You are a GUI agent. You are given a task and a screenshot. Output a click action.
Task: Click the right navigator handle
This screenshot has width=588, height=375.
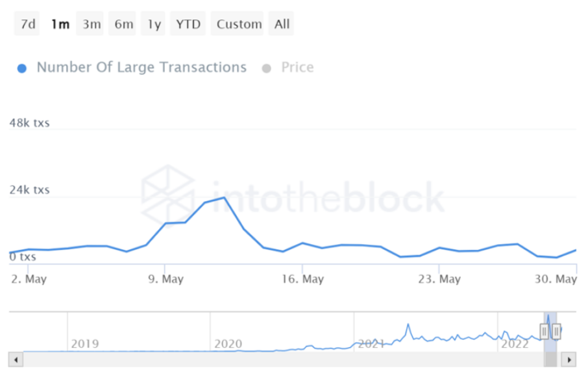tap(556, 332)
